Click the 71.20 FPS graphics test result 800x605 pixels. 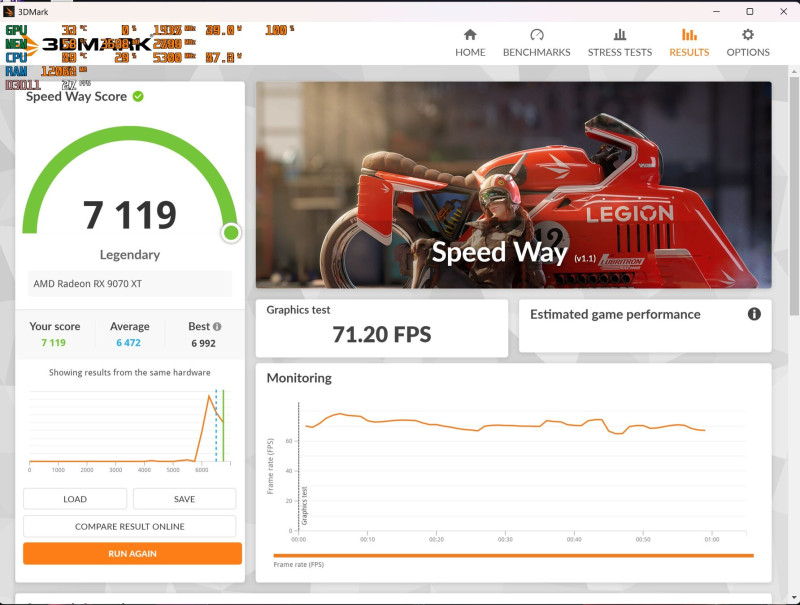(382, 335)
